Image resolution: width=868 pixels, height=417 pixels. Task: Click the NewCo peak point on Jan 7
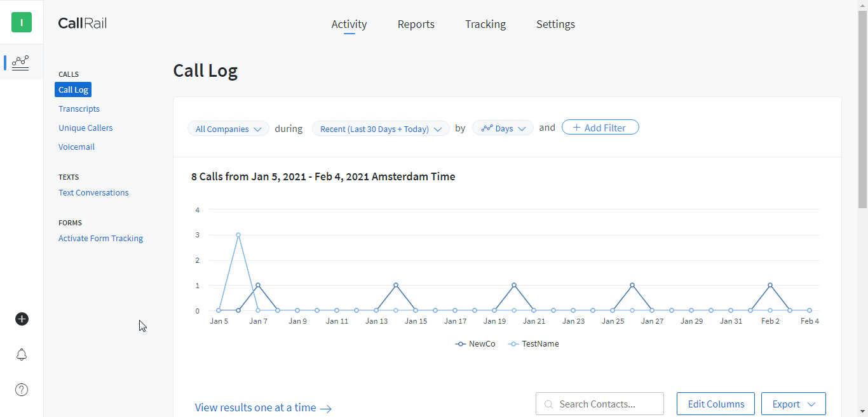point(258,285)
